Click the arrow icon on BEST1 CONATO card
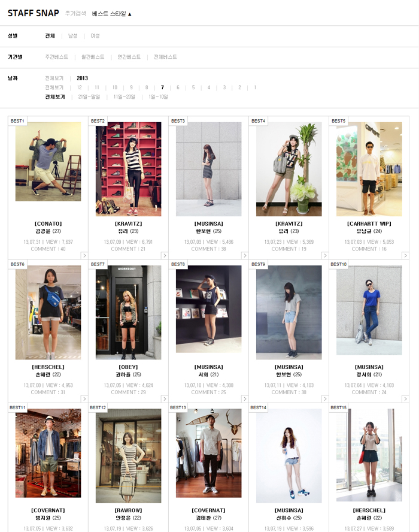The width and height of the screenshot is (419, 532). point(84,256)
